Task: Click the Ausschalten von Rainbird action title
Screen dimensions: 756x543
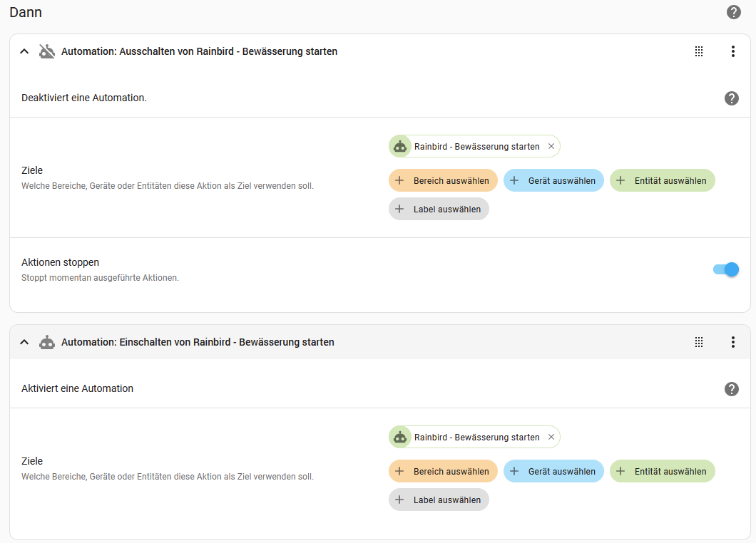Action: pyautogui.click(x=199, y=51)
